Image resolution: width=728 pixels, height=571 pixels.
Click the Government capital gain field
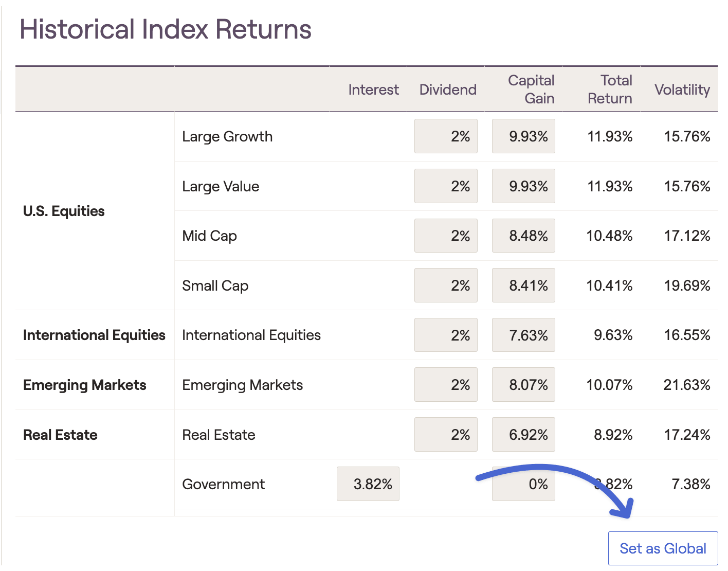pos(523,484)
